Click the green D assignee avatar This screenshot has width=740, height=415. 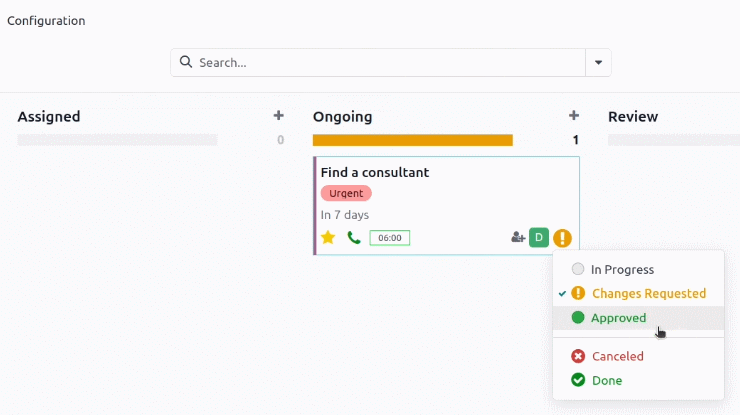pyautogui.click(x=539, y=237)
